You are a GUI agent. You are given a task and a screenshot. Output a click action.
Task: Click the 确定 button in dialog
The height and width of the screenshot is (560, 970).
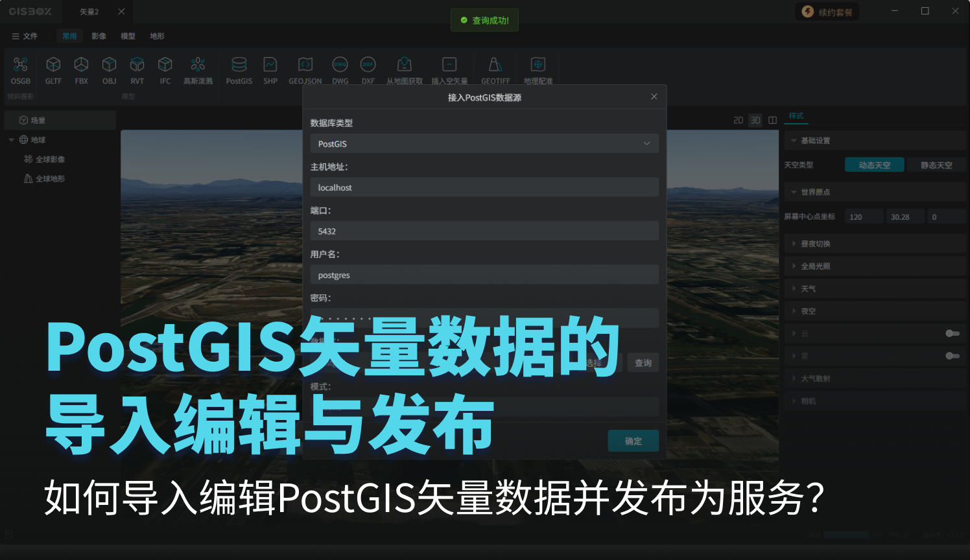633,441
